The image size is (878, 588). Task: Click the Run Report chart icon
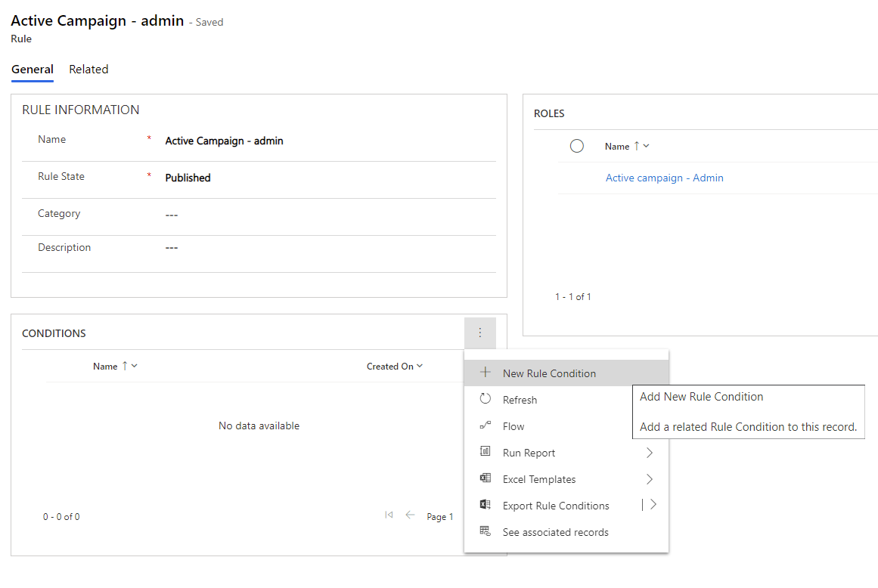(486, 452)
